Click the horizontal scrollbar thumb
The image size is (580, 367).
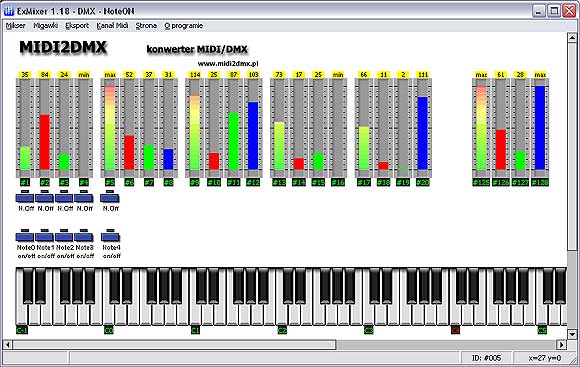tap(174, 345)
